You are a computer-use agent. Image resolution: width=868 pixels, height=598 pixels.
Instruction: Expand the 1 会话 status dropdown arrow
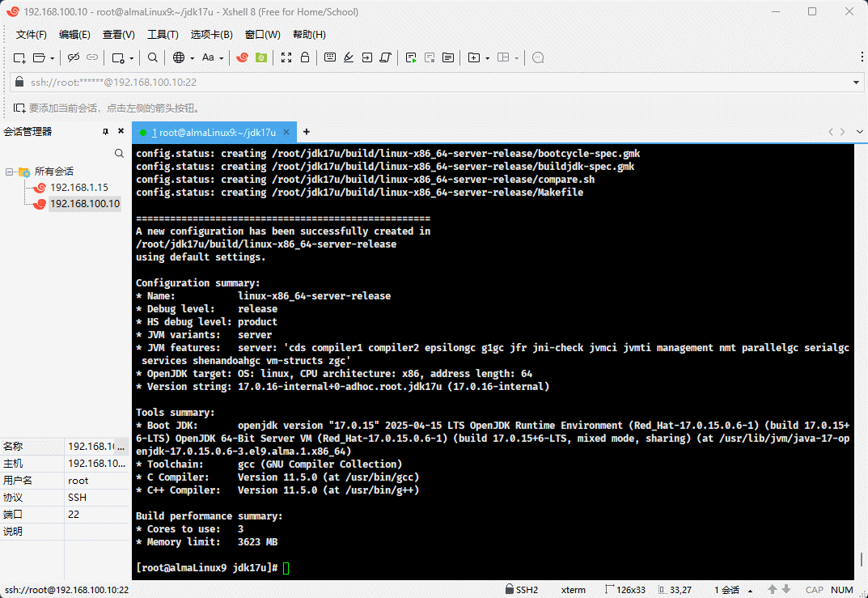pyautogui.click(x=750, y=591)
